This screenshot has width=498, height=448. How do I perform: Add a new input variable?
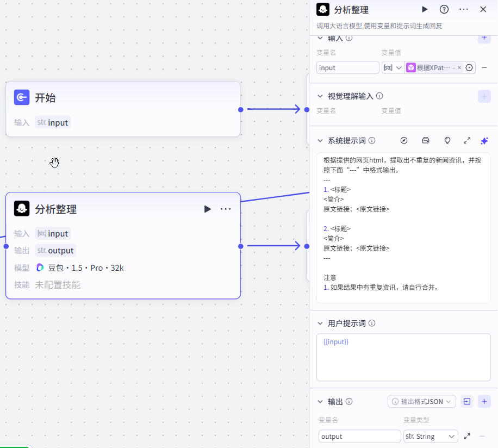tap(484, 38)
